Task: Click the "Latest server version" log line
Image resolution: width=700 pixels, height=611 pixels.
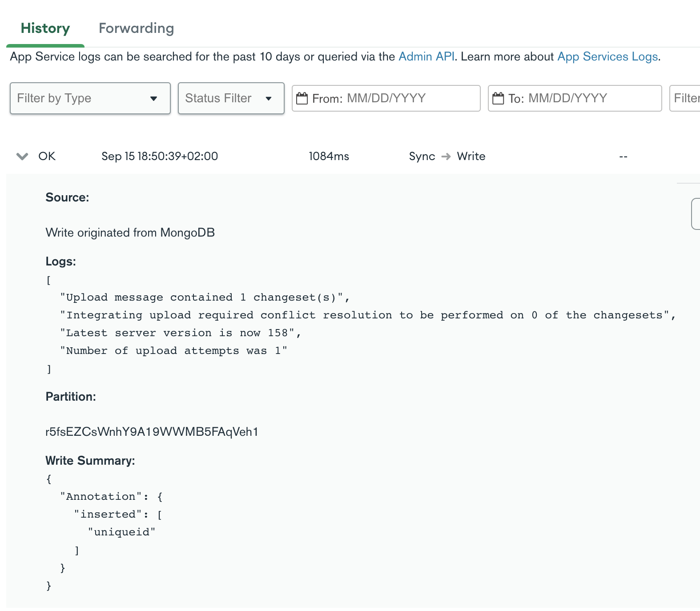Action: click(181, 333)
